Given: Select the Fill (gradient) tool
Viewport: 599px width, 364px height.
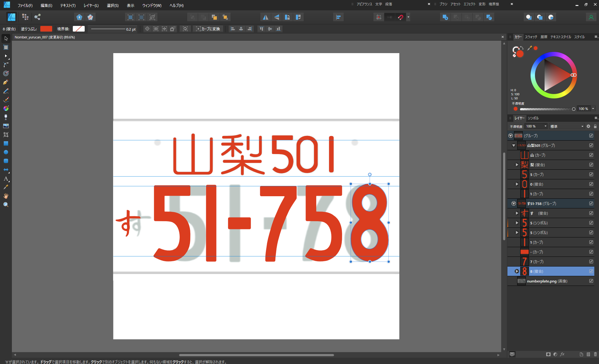Looking at the screenshot, I should tap(6, 108).
